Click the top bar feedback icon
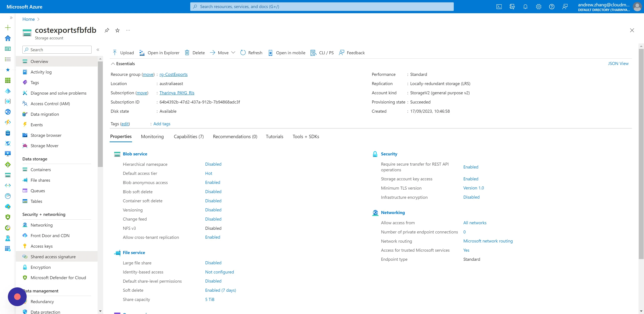644x314 pixels. [565, 7]
